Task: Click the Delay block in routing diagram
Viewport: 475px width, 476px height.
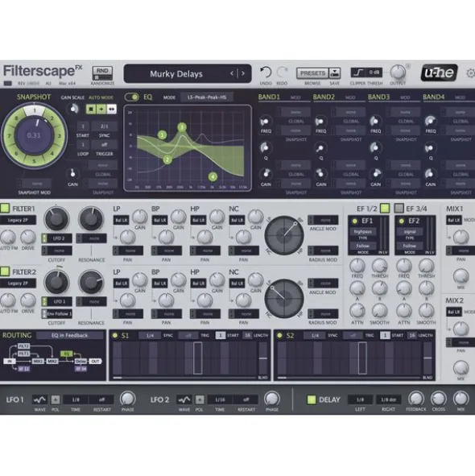Action: tap(81, 362)
